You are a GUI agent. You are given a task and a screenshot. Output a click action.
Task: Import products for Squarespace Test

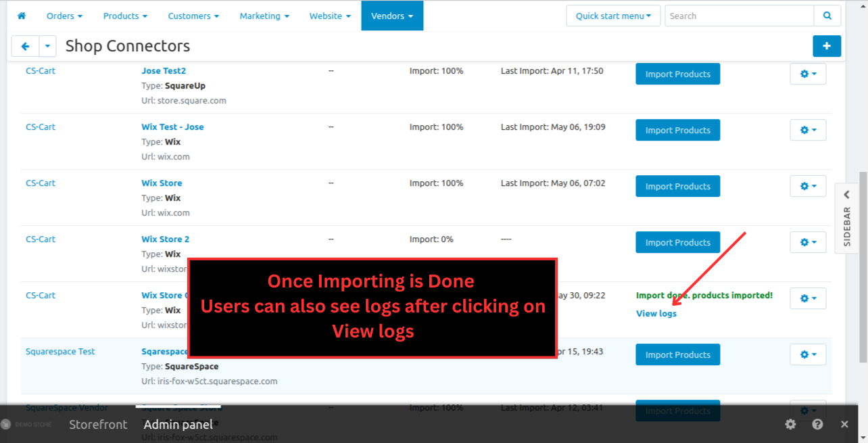tap(677, 354)
